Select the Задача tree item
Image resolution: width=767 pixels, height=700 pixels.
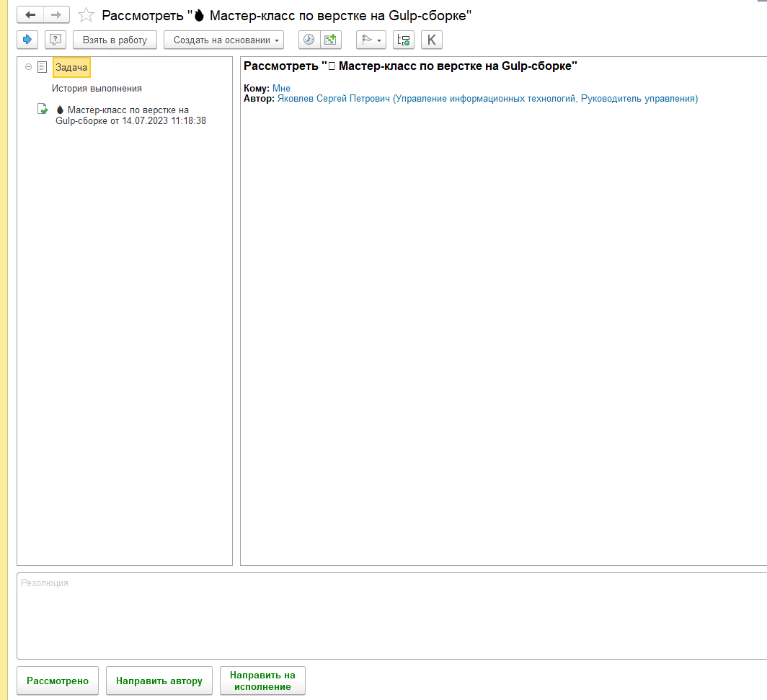[x=71, y=67]
